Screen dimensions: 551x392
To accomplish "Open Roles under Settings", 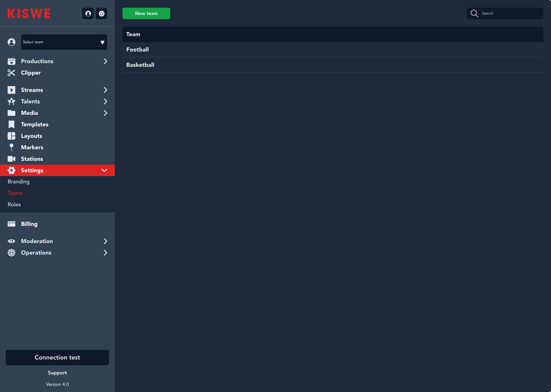I will [14, 205].
